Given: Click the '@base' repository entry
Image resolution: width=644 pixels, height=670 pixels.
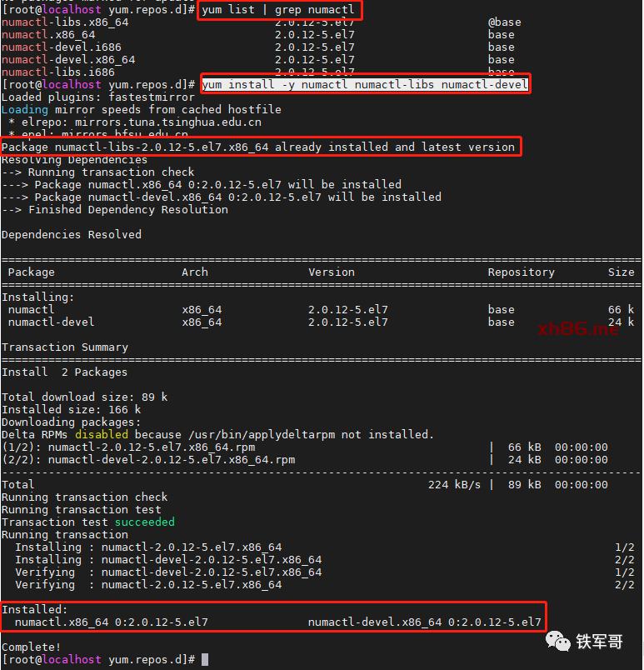Looking at the screenshot, I should pyautogui.click(x=504, y=22).
